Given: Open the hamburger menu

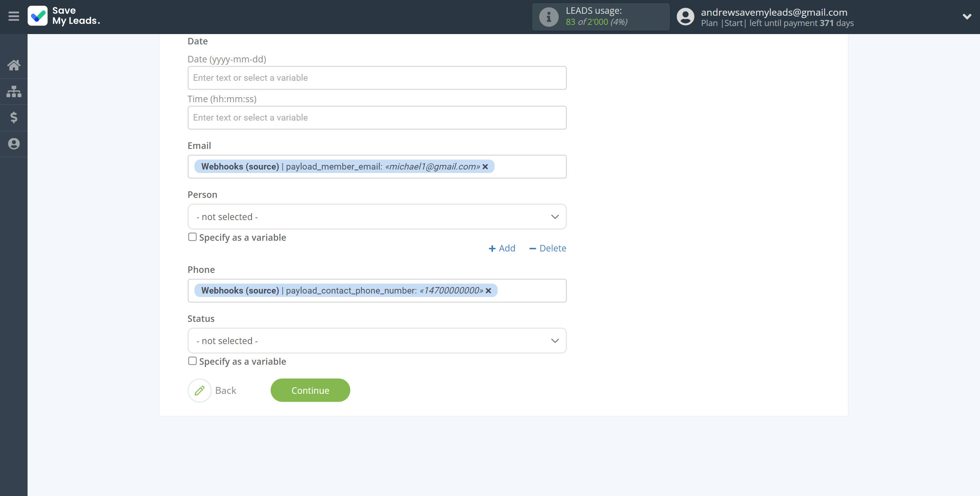Looking at the screenshot, I should (14, 16).
